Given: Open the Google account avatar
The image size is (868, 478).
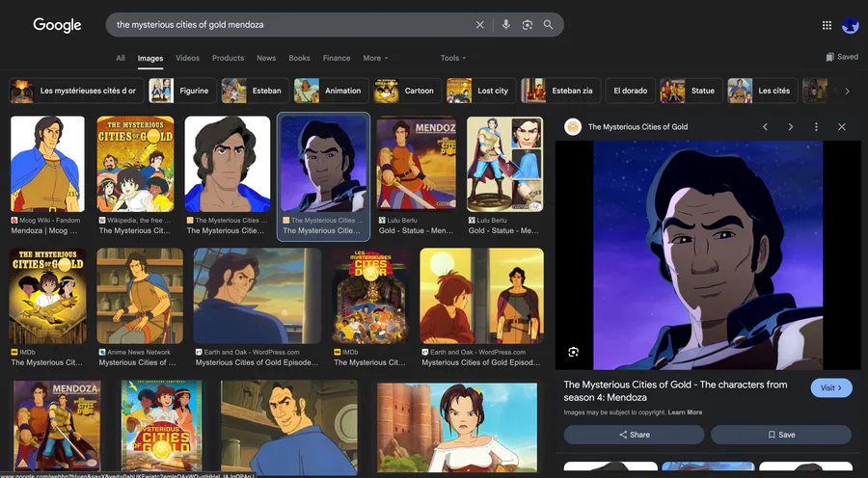Looking at the screenshot, I should [850, 25].
